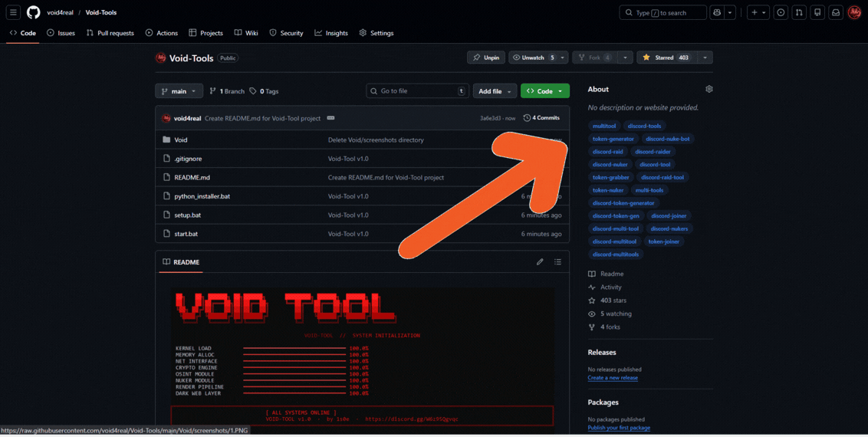Switch to the Wiki tab
The height and width of the screenshot is (437, 868).
246,33
